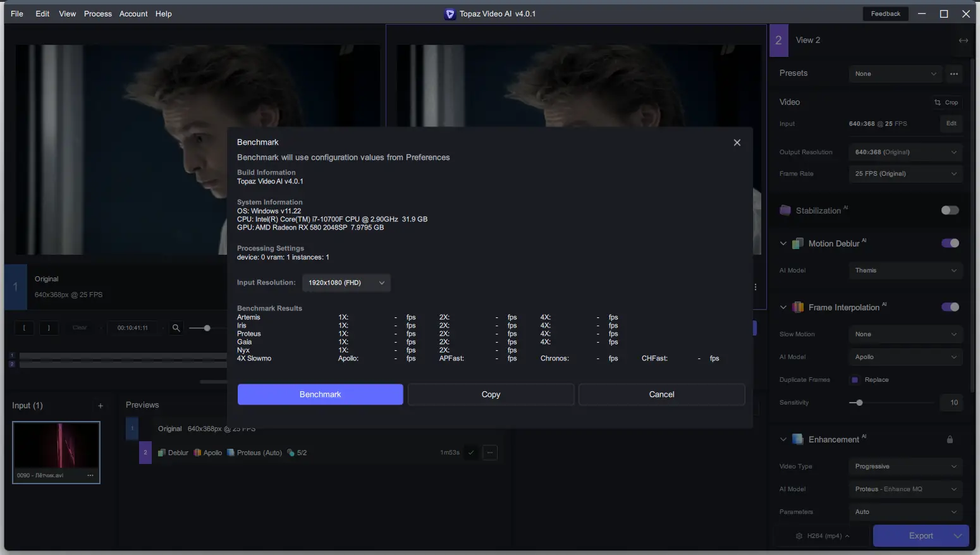
Task: Close the Benchmark dialog
Action: tap(737, 143)
